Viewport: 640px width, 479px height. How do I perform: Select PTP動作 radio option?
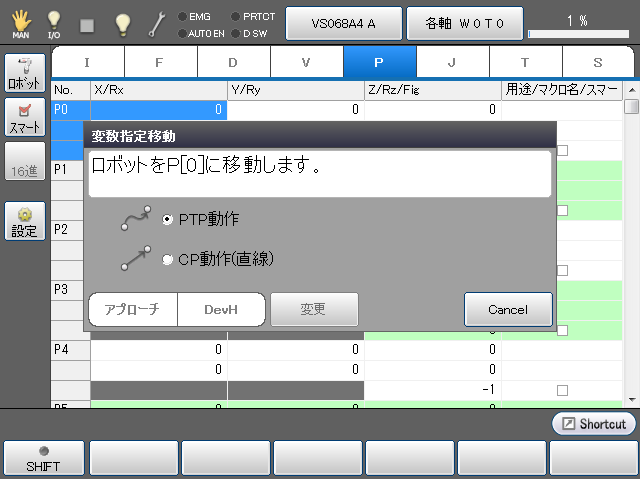167,219
